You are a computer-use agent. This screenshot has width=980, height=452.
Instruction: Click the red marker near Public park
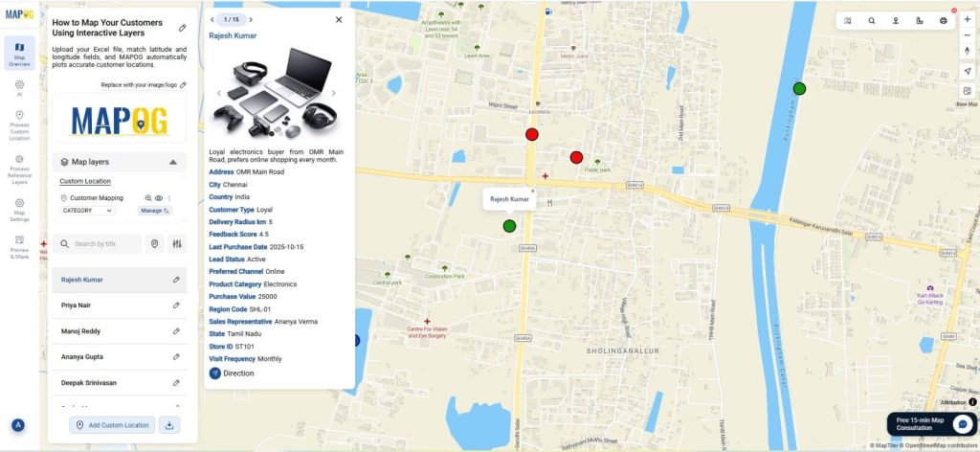pyautogui.click(x=576, y=158)
